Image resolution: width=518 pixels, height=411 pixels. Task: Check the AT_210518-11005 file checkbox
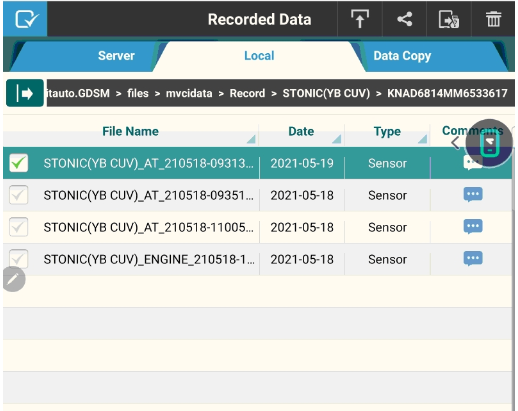point(19,227)
